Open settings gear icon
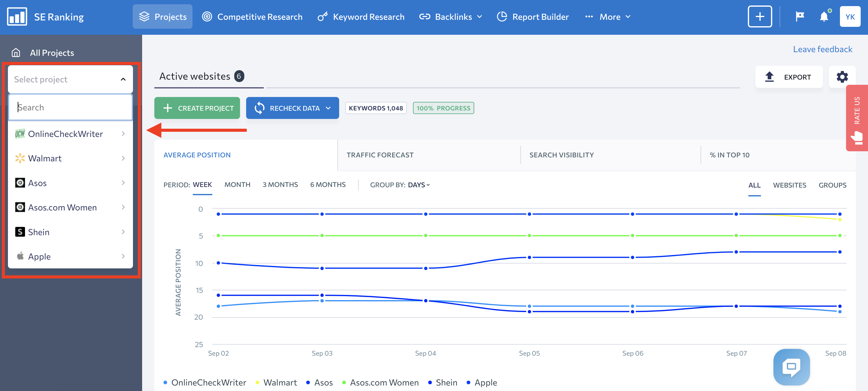 (842, 77)
